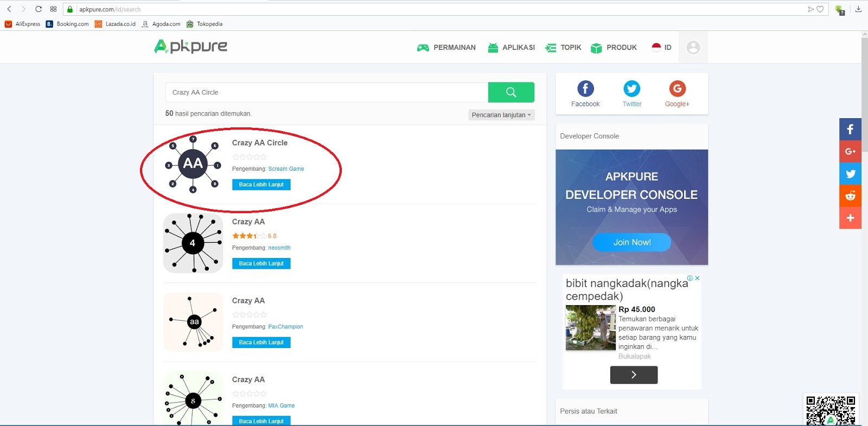Open Crazy AA icon by PaxChampion
This screenshot has width=868, height=426.
[193, 322]
